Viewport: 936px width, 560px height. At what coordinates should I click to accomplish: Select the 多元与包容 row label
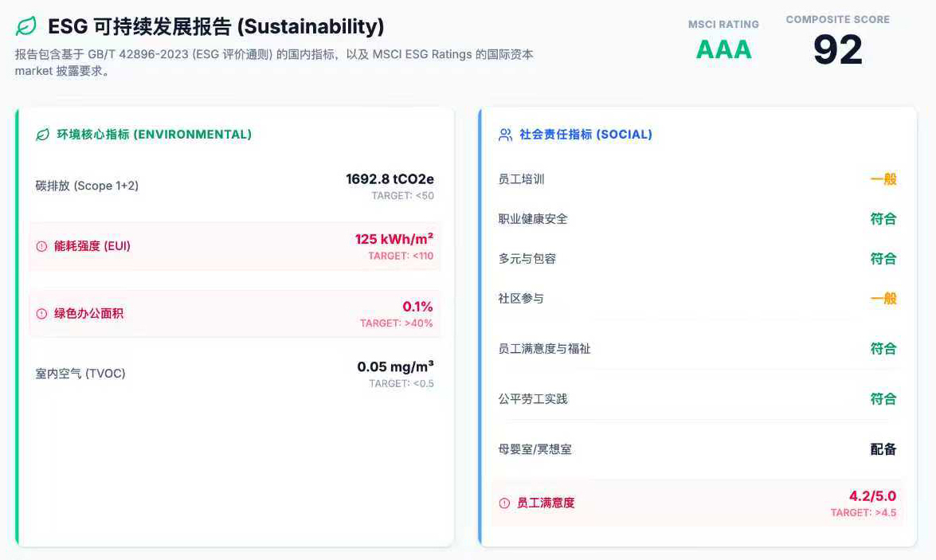click(x=527, y=258)
